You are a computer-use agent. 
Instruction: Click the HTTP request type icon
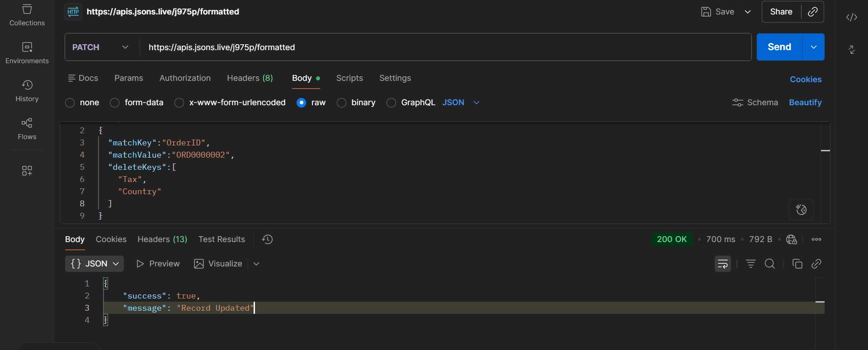(73, 12)
